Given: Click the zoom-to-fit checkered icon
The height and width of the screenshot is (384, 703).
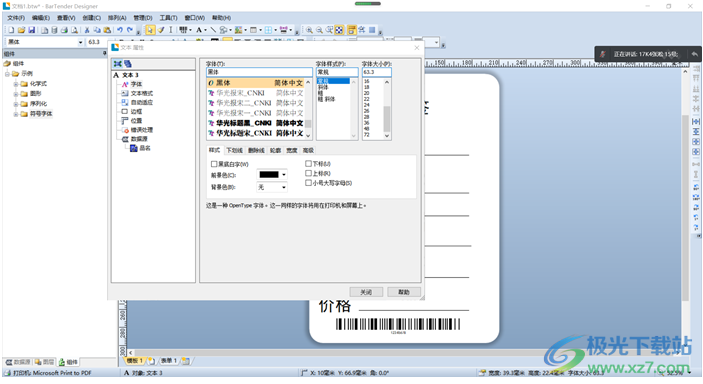Looking at the screenshot, I should pyautogui.click(x=339, y=30).
